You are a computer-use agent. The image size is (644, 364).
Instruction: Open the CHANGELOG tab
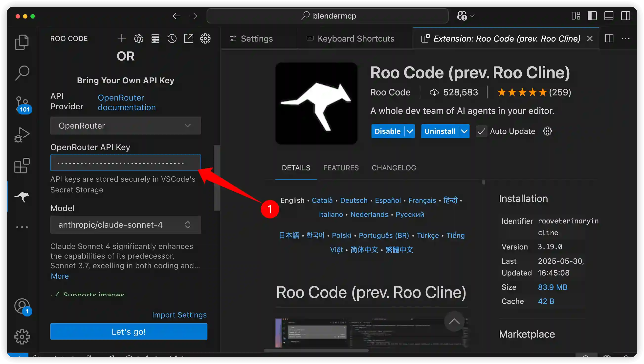pos(394,168)
